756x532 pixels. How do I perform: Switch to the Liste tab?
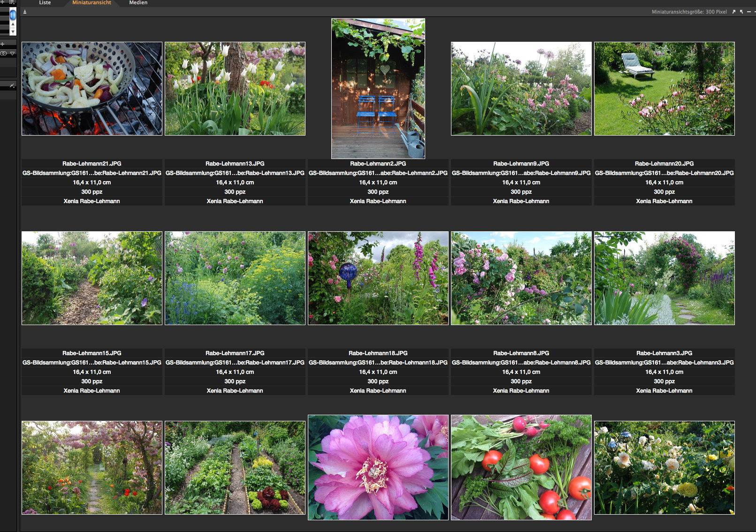point(45,3)
